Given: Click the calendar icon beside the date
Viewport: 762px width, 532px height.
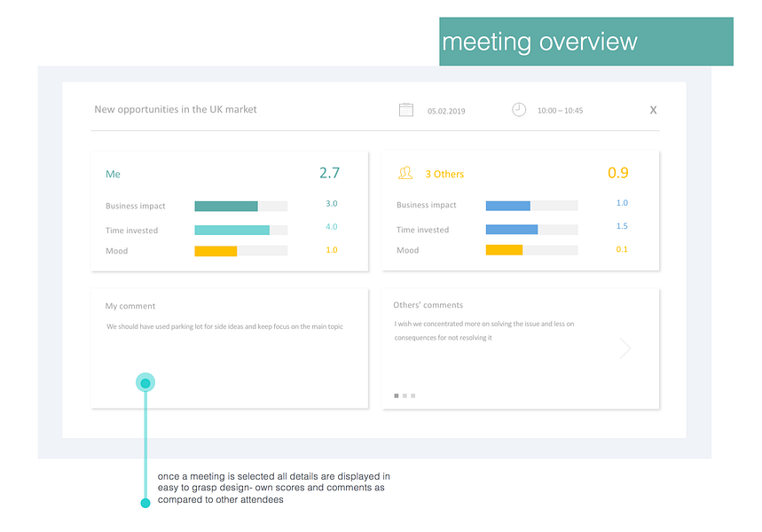Looking at the screenshot, I should [x=405, y=110].
